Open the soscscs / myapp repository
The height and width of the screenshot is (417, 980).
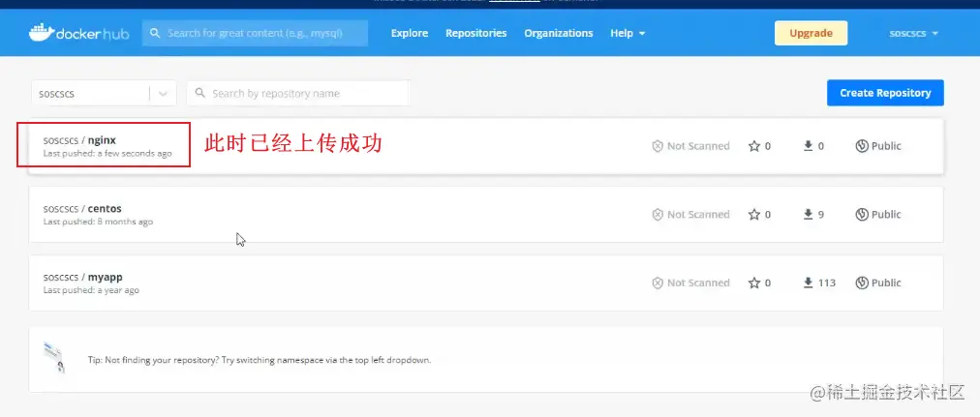82,277
